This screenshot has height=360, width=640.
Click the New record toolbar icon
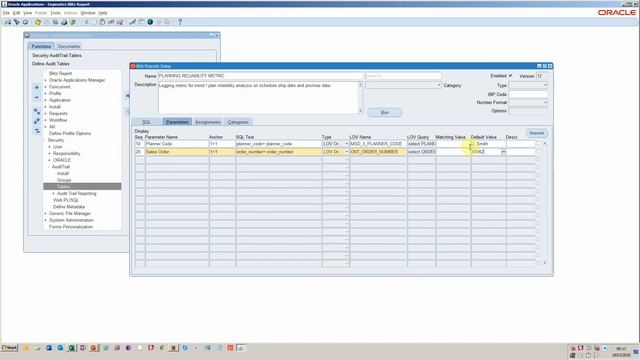click(8, 22)
